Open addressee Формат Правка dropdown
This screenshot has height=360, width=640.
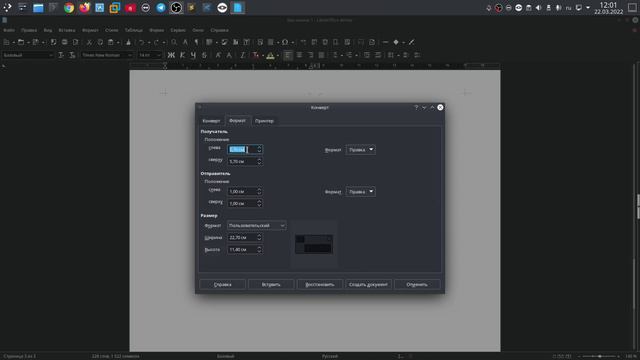coord(360,150)
